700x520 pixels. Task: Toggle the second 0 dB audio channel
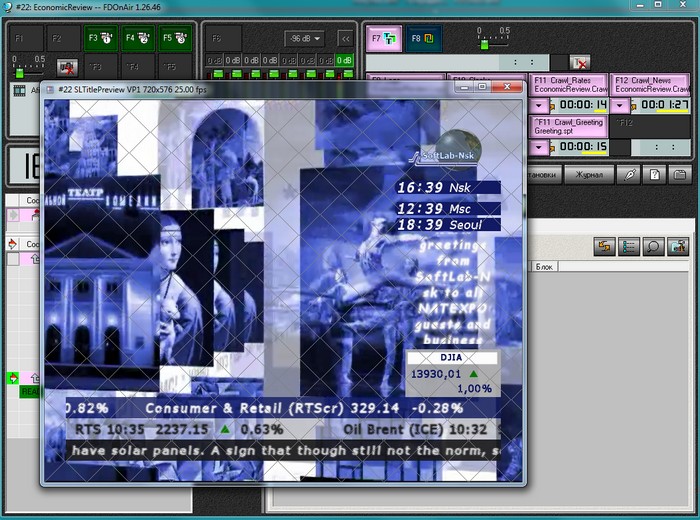click(233, 60)
